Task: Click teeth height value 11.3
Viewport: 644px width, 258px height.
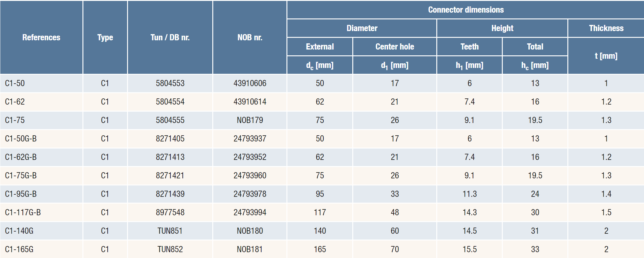Action: point(469,194)
